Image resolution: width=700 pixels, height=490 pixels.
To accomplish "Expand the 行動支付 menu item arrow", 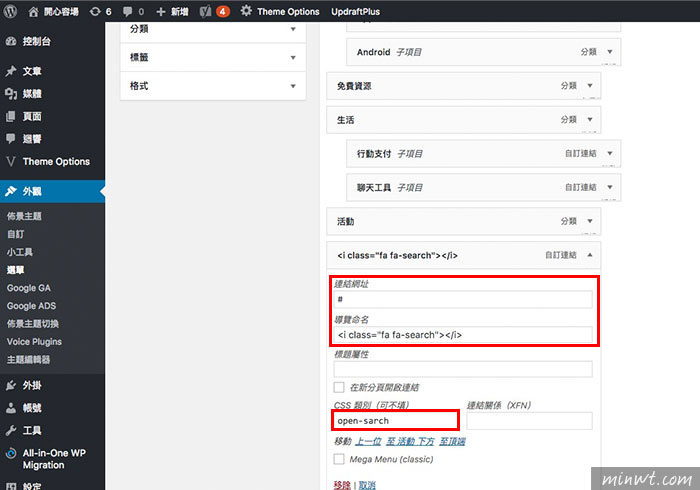I will [610, 154].
